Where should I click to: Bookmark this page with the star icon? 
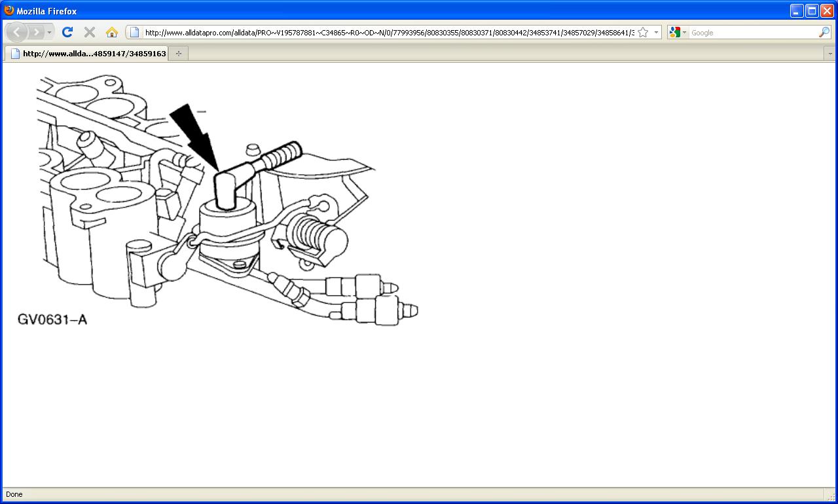pos(643,32)
